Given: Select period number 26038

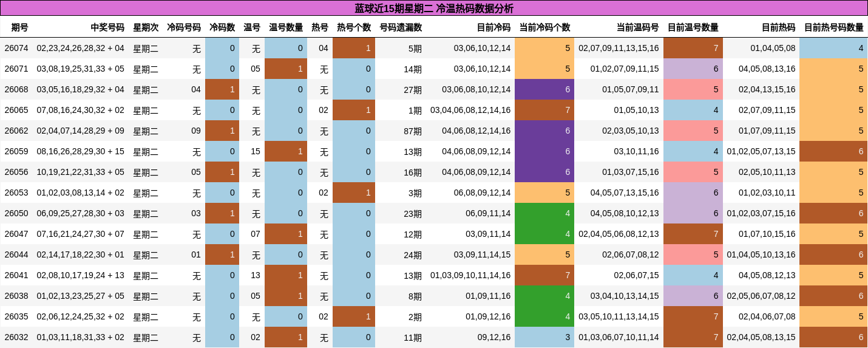Looking at the screenshot, I should click(16, 296).
